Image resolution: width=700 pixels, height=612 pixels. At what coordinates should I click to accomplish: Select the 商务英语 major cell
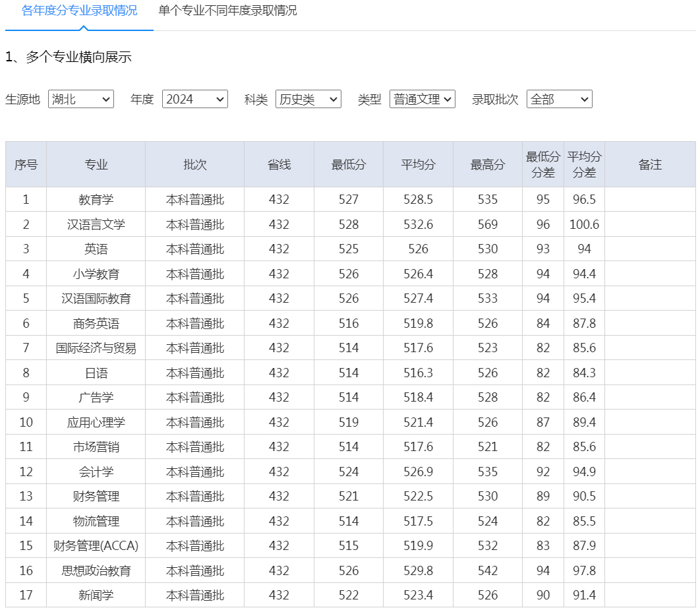tap(96, 323)
